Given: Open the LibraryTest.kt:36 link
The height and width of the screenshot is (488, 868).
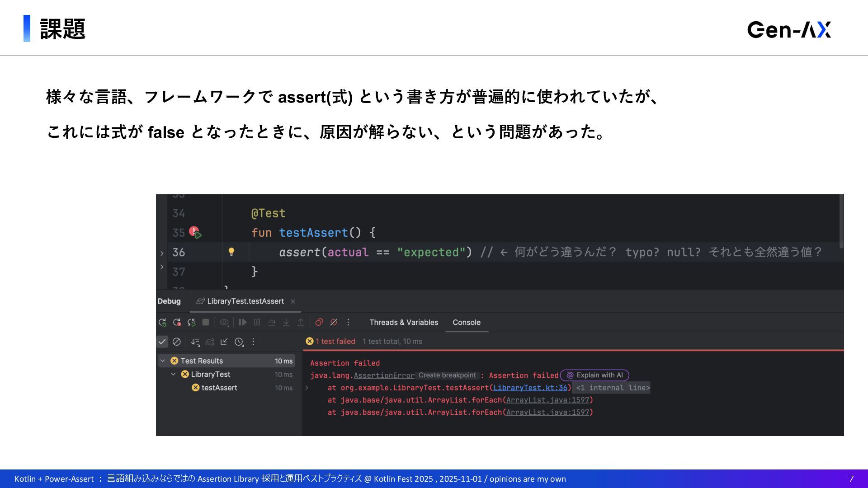Looking at the screenshot, I should click(530, 388).
